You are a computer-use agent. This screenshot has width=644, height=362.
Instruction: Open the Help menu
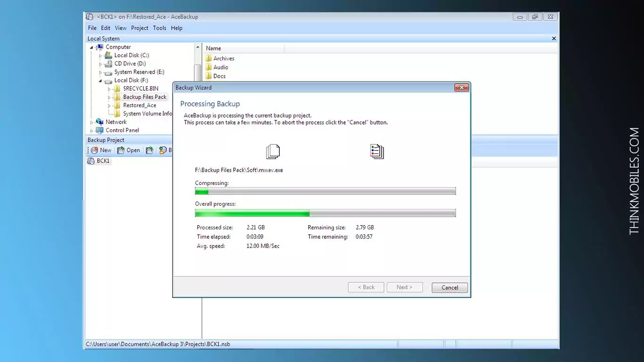(176, 28)
